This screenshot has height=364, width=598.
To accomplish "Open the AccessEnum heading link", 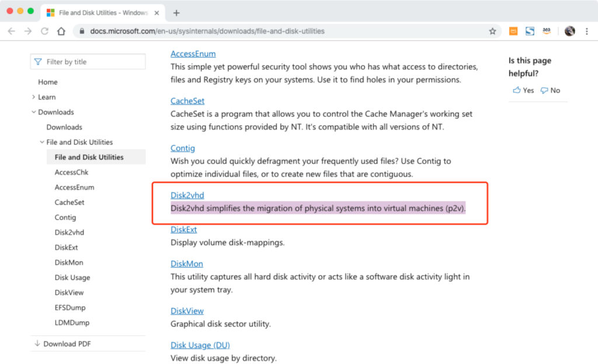I will point(193,54).
